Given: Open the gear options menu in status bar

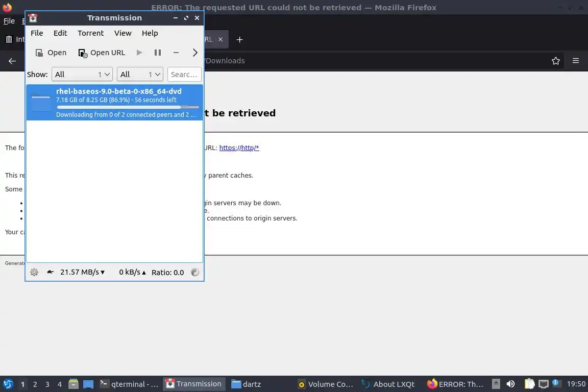Looking at the screenshot, I should point(34,273).
